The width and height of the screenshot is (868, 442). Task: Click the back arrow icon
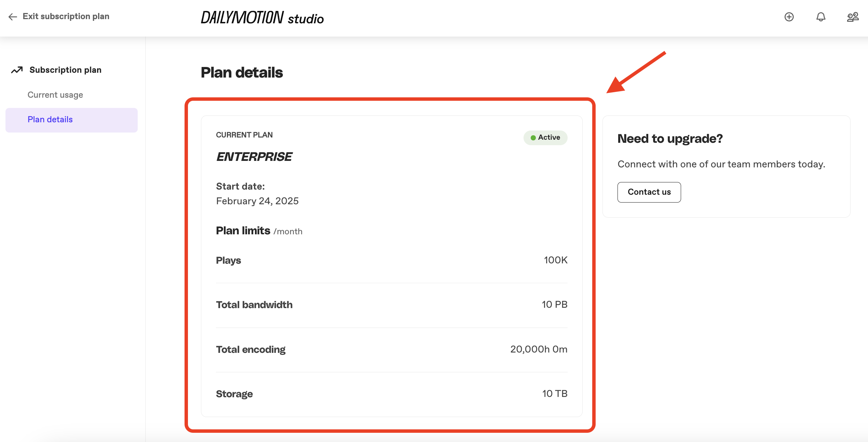tap(13, 17)
